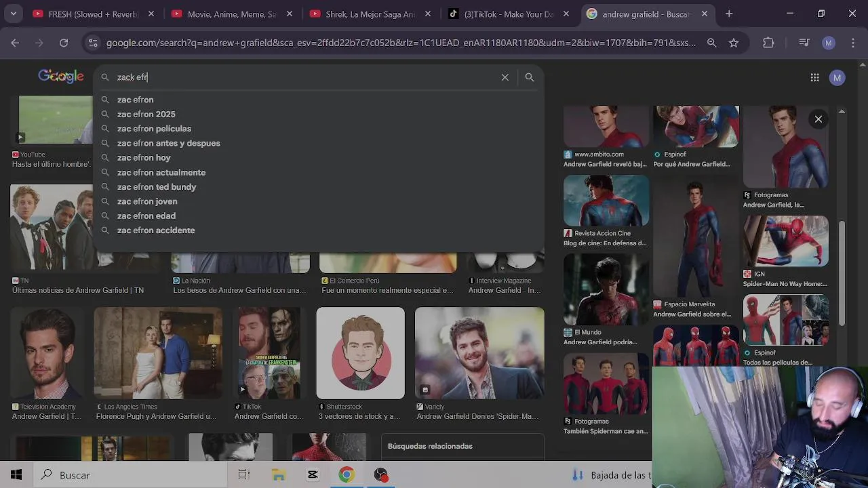Open the tab search dropdown arrow

(14, 14)
